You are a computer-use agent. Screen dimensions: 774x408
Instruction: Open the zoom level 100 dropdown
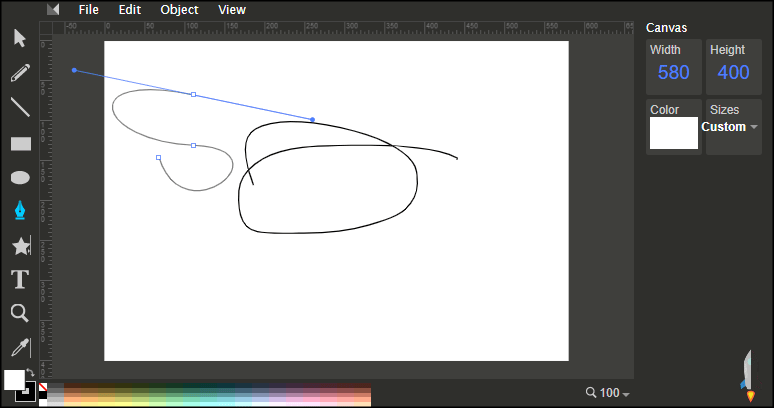click(x=608, y=393)
